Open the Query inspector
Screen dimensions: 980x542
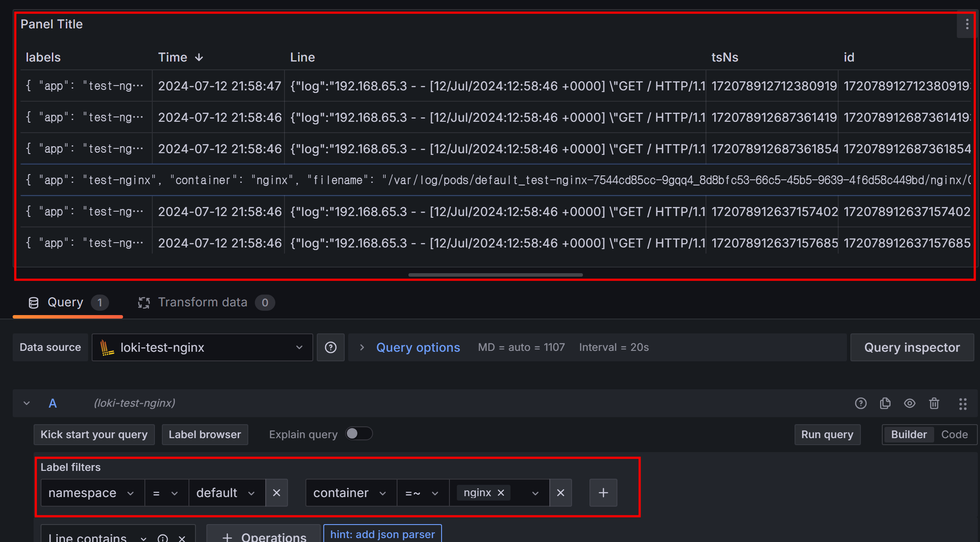point(911,347)
